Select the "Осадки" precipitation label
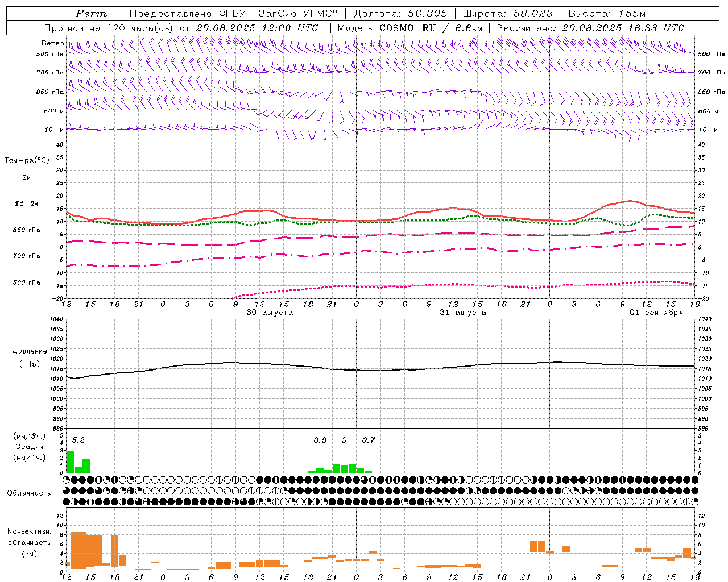The image size is (728, 582). coord(30,447)
